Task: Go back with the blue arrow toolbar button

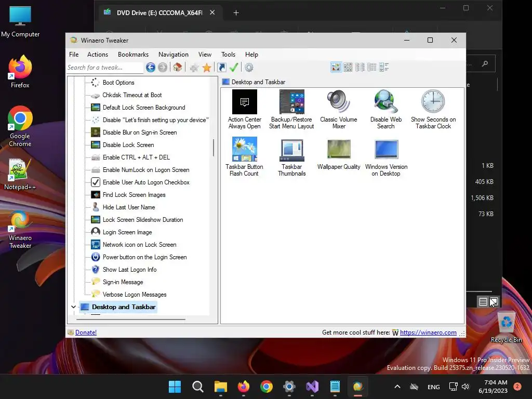Action: coord(151,68)
